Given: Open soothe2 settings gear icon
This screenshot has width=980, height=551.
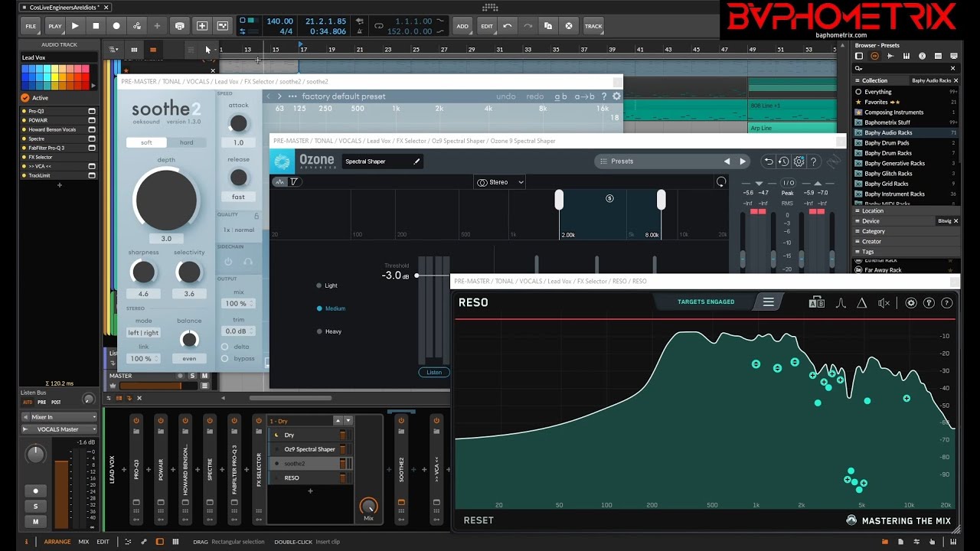Looking at the screenshot, I should coord(616,96).
